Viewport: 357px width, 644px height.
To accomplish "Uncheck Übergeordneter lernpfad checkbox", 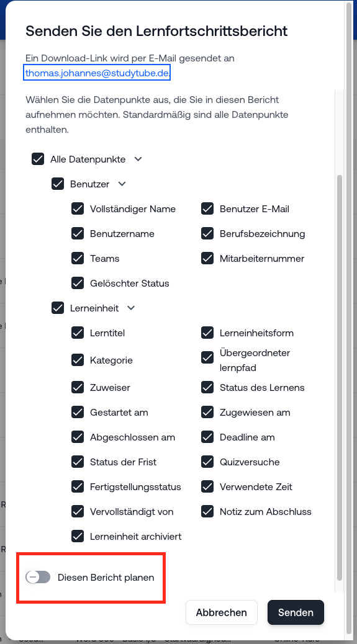I will 207,357.
